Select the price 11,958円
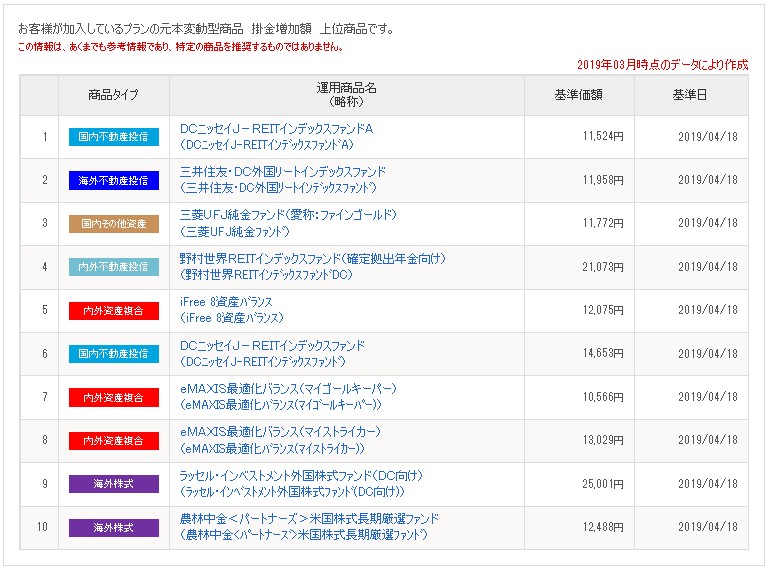Image resolution: width=769 pixels, height=570 pixels. [x=603, y=180]
